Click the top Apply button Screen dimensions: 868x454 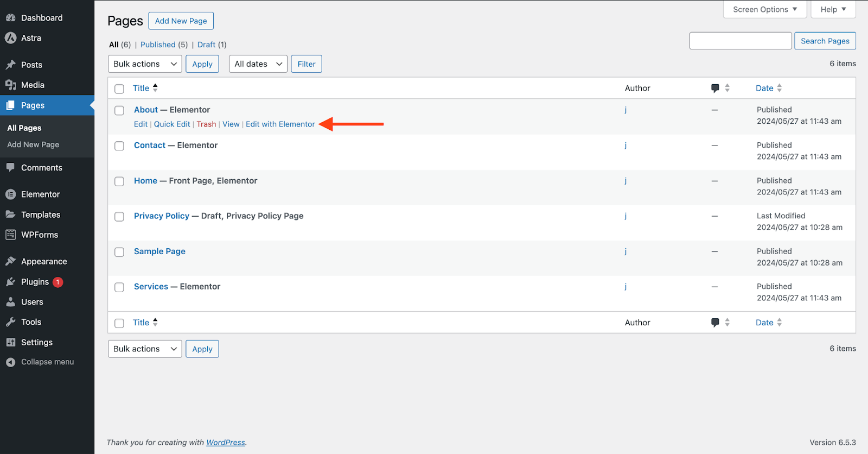202,64
